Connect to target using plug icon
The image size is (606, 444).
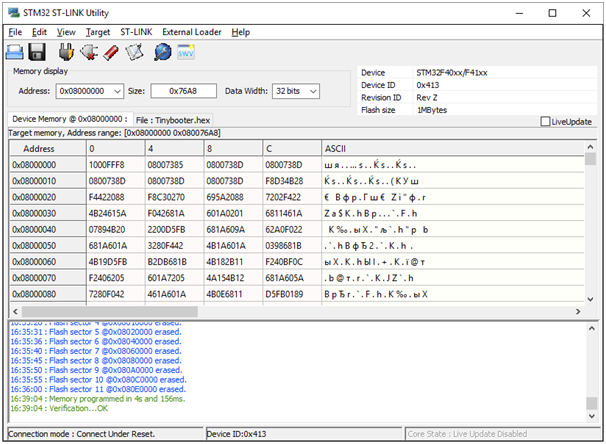[66, 52]
